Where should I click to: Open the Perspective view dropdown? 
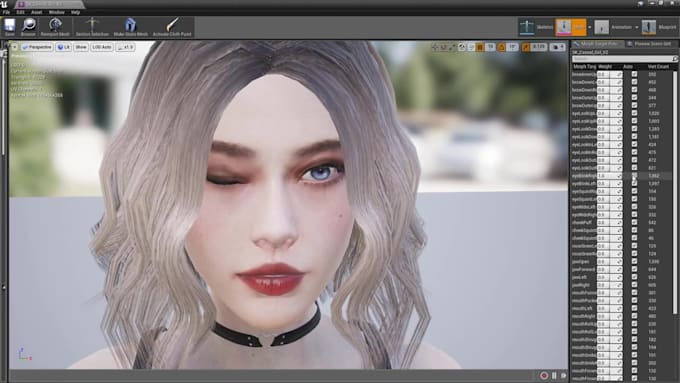click(37, 47)
